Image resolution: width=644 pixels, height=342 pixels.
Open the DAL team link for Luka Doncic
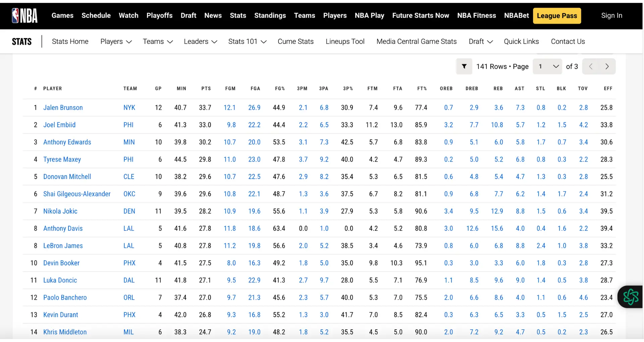129,280
